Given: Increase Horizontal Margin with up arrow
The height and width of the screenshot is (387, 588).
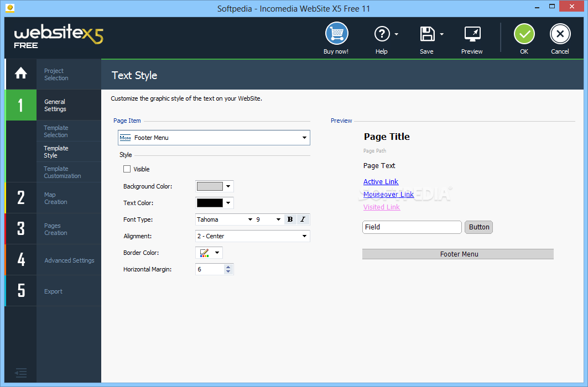Looking at the screenshot, I should pyautogui.click(x=228, y=267).
